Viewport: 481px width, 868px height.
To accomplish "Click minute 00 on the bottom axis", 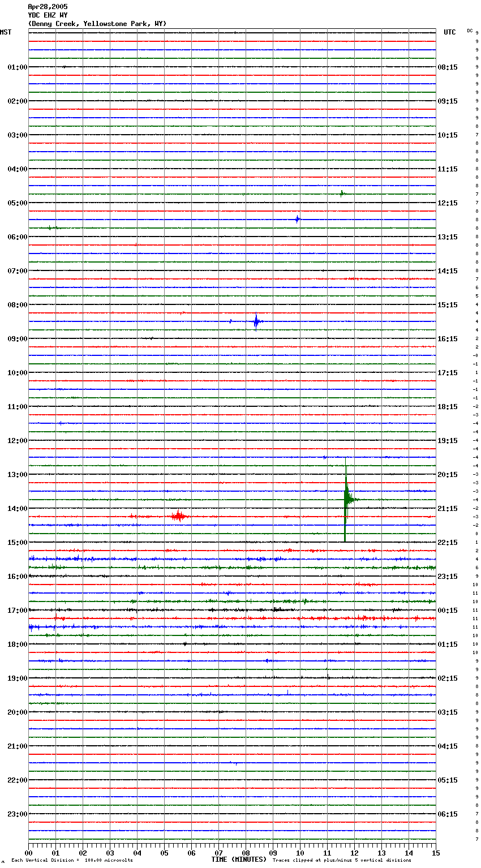I will (29, 853).
